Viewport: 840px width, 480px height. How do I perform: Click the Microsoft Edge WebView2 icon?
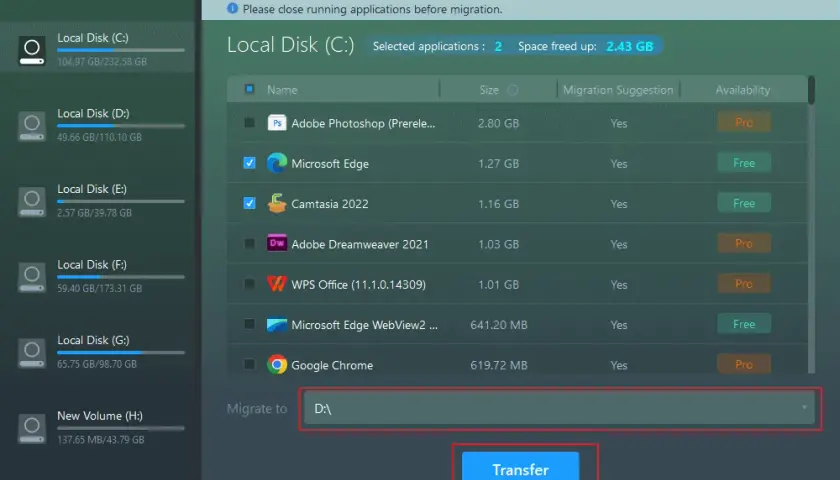tap(277, 325)
